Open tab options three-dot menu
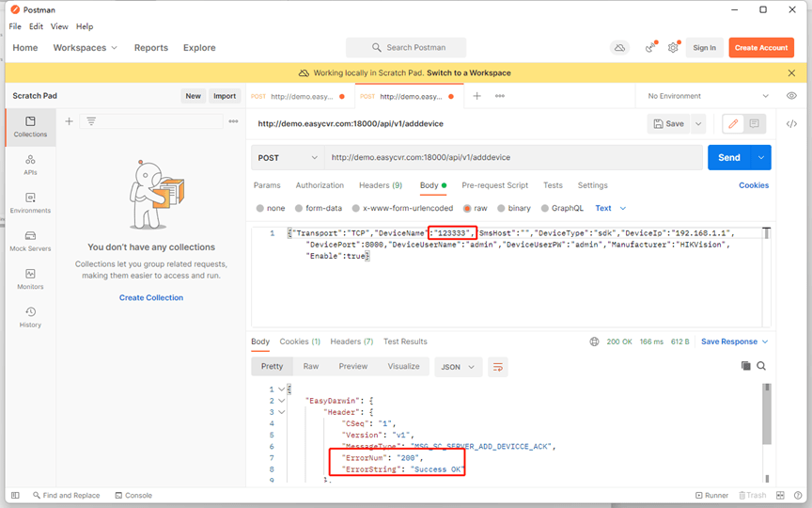Image resolution: width=812 pixels, height=508 pixels. click(x=500, y=96)
